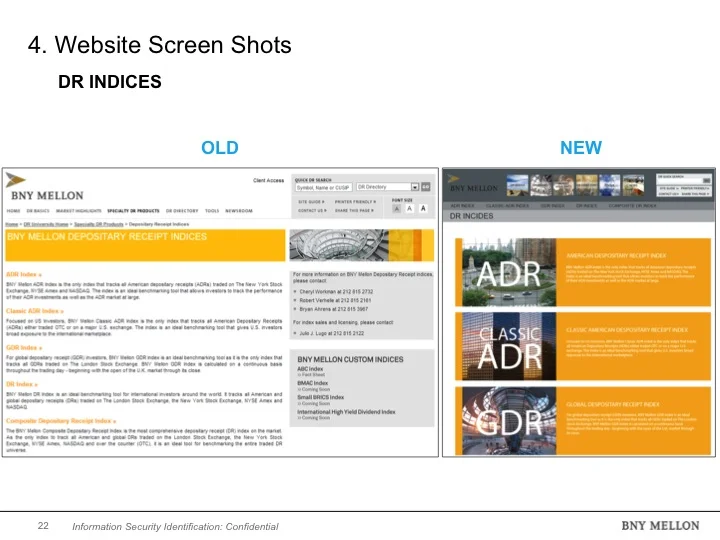Open COMPOSITE DR INDEX tab on new site
The width and height of the screenshot is (720, 540).
(632, 206)
